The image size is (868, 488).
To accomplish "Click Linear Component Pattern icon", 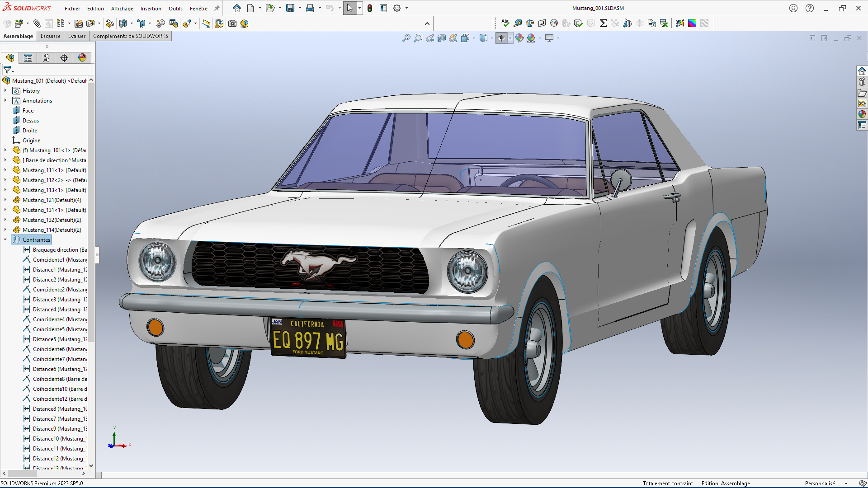I will pos(61,23).
